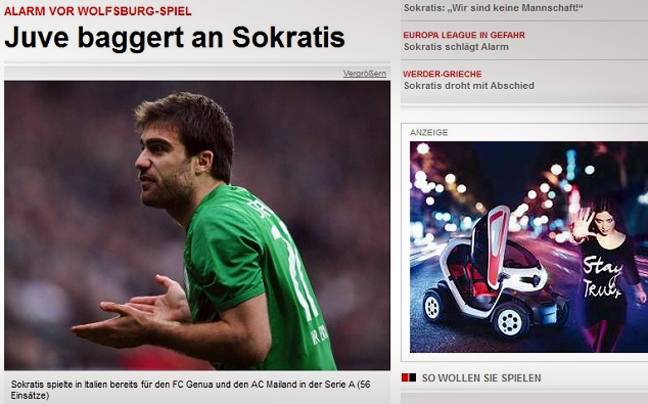Open the Alarm vor Wolfsburg-Spiel kicker
Screen dimensions: 648x404
(98, 11)
